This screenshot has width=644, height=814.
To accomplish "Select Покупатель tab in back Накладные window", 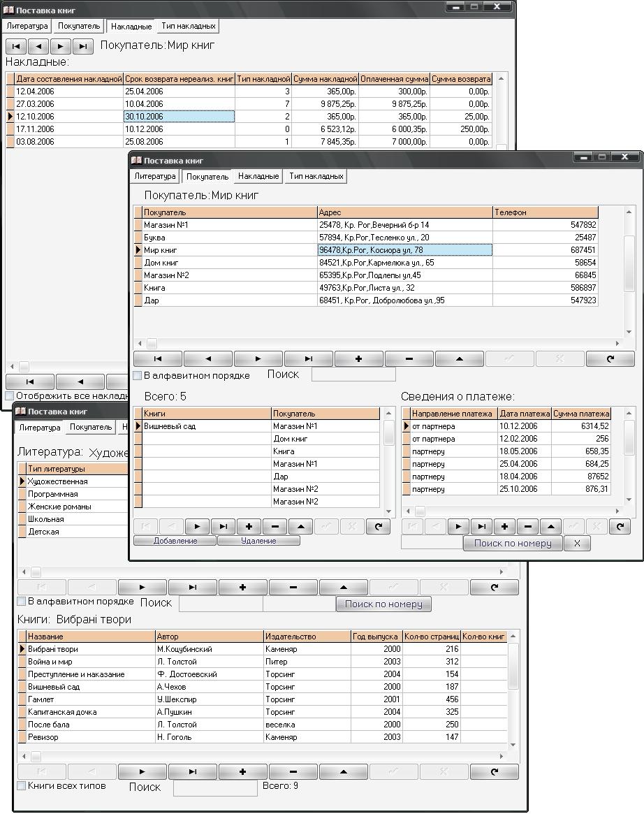I will point(79,26).
